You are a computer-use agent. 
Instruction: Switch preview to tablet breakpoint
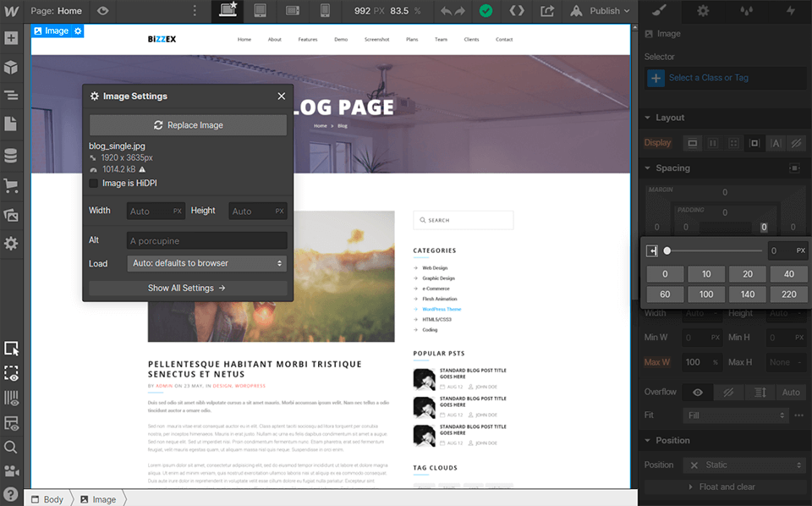point(258,11)
